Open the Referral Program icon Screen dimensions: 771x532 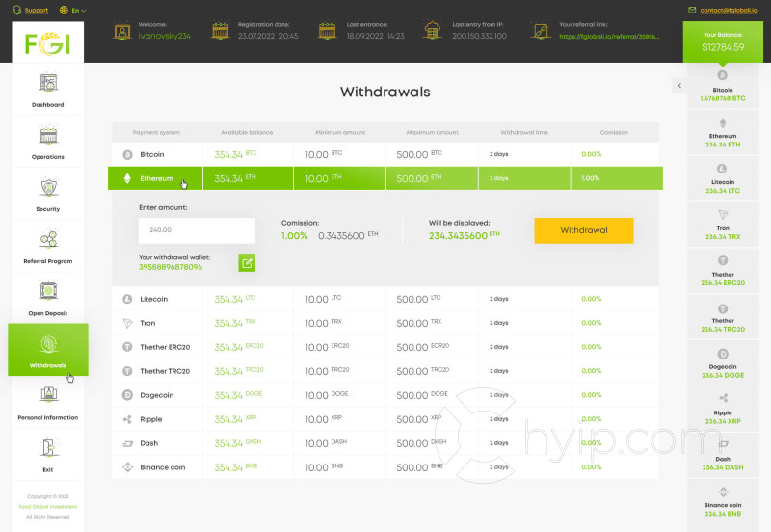tap(48, 239)
